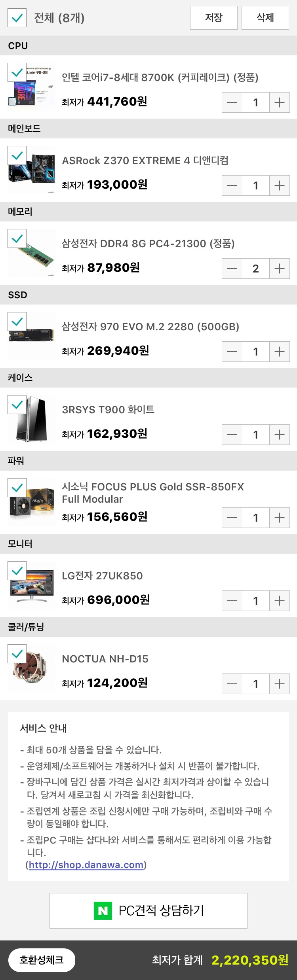Open the shop.danawa.com link
Screen dimensions: 297x980
86,865
